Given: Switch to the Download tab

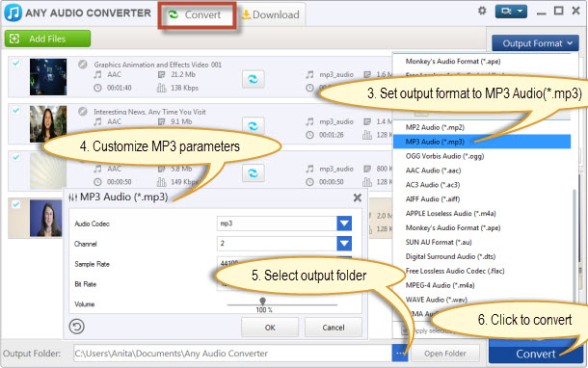Looking at the screenshot, I should 271,15.
